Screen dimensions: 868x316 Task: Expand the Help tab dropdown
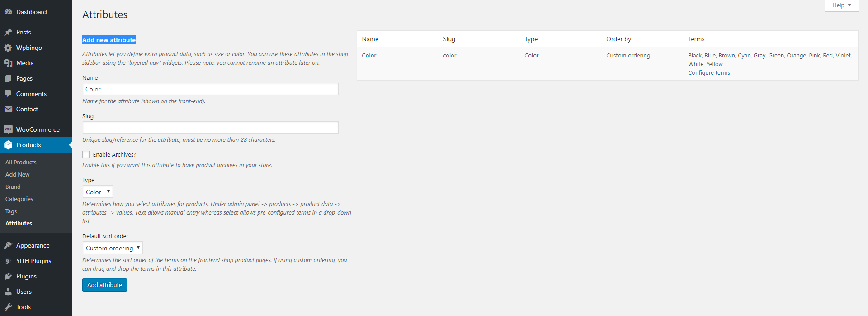coord(841,5)
